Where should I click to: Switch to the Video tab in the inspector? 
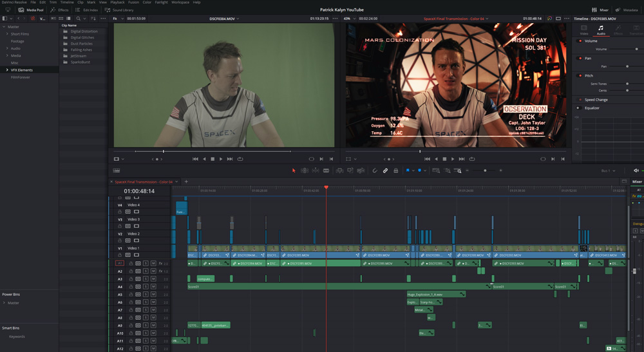583,30
